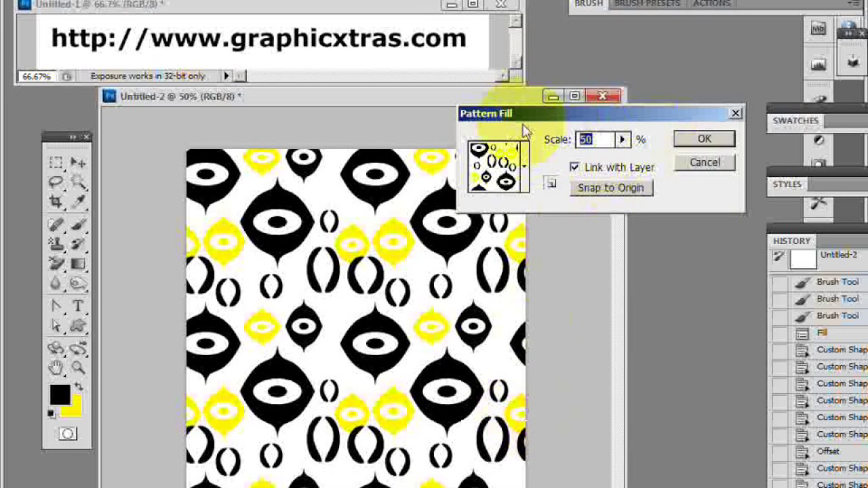
Task: Click the 66.67% zoom field in Untitled-1
Action: pyautogui.click(x=37, y=77)
